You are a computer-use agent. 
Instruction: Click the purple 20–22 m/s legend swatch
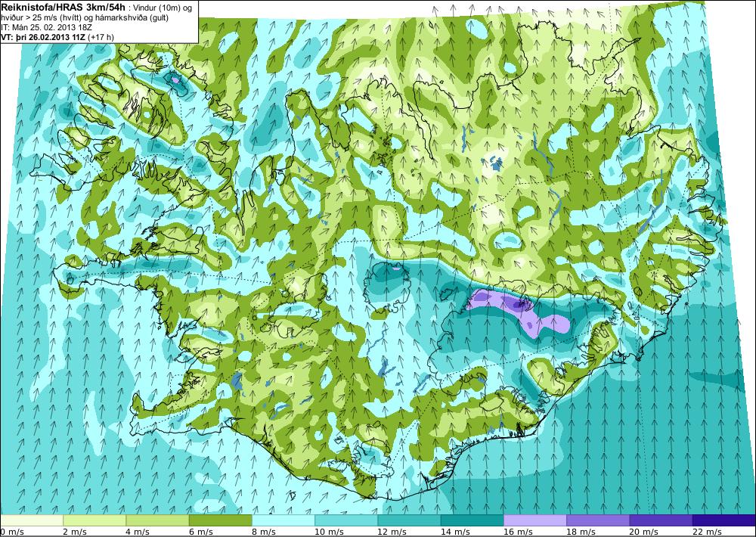coord(661,520)
